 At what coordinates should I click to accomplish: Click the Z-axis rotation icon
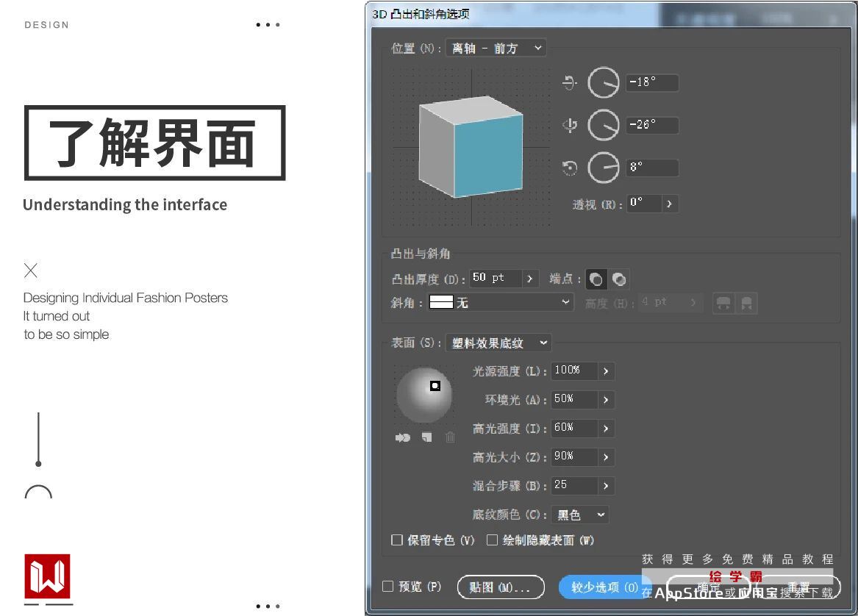point(570,168)
